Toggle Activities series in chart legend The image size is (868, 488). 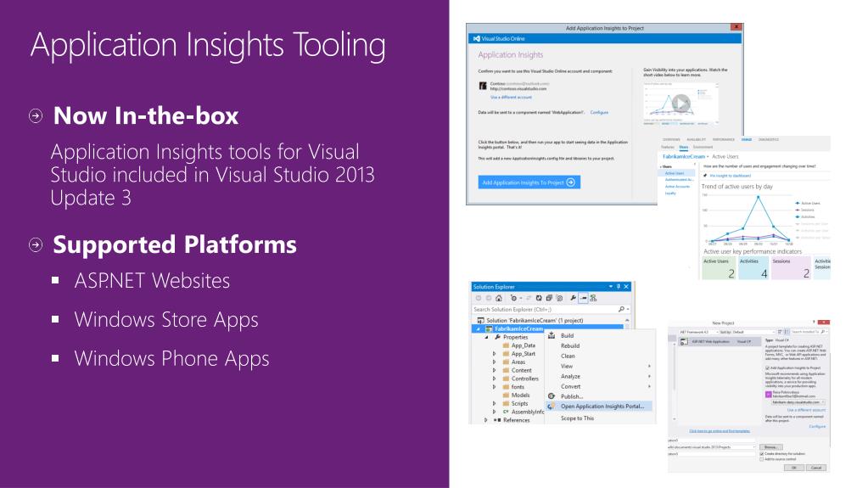[806, 216]
